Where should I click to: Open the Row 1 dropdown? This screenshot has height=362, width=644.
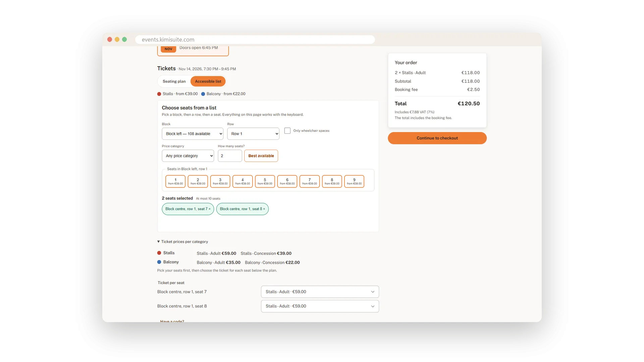(x=253, y=134)
